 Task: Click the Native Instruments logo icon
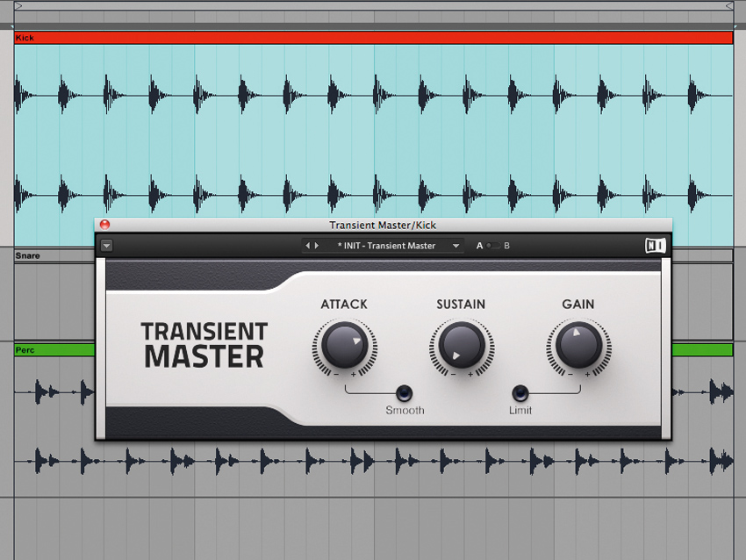pyautogui.click(x=655, y=246)
